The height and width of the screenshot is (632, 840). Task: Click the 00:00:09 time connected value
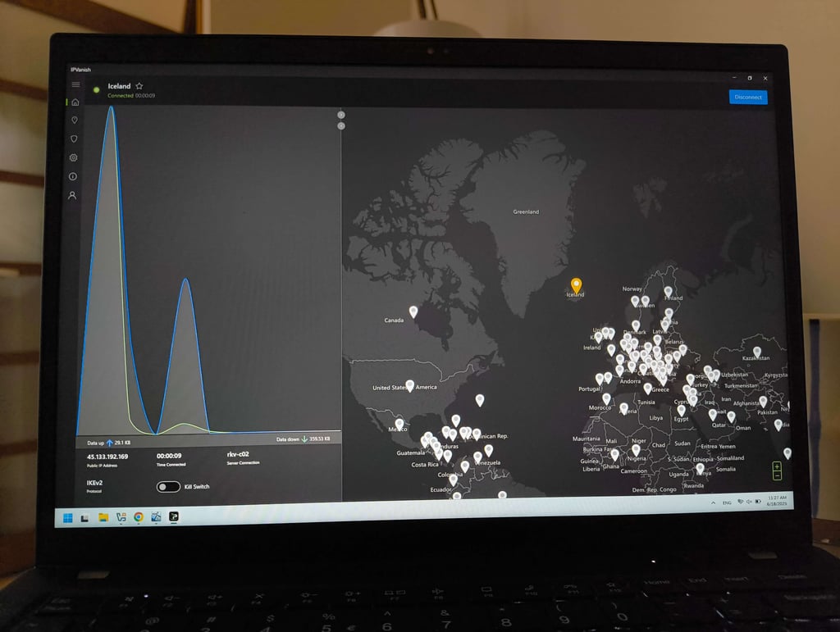tap(169, 456)
